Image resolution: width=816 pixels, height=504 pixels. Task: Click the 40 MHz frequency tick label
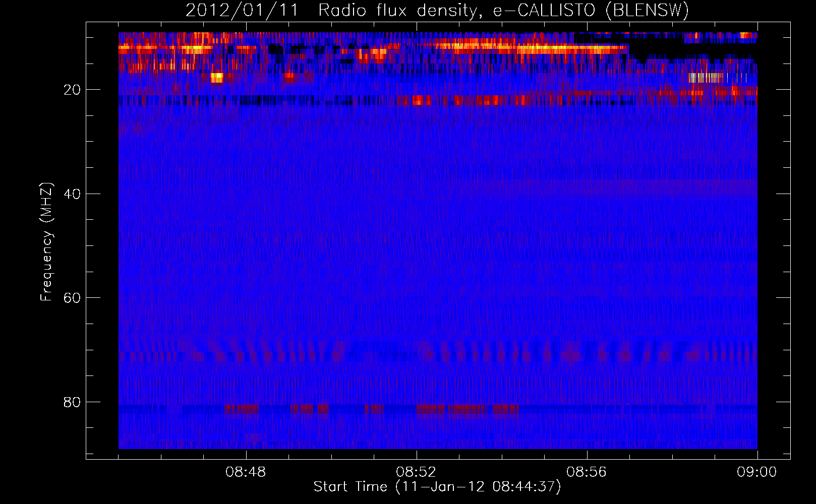[x=72, y=194]
